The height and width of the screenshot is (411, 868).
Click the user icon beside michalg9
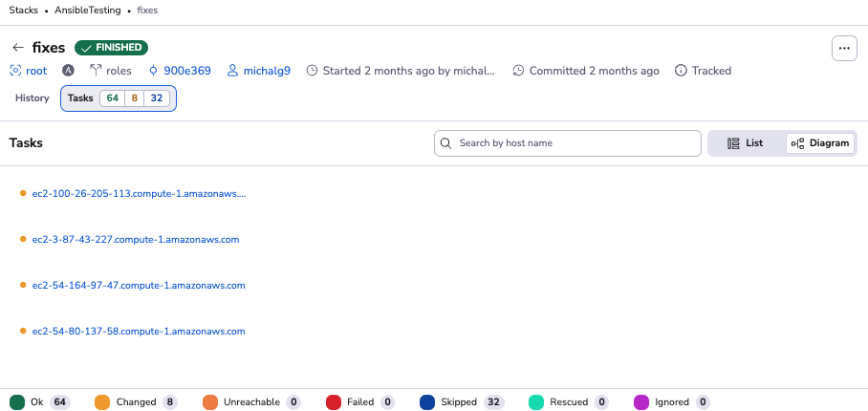coord(232,71)
